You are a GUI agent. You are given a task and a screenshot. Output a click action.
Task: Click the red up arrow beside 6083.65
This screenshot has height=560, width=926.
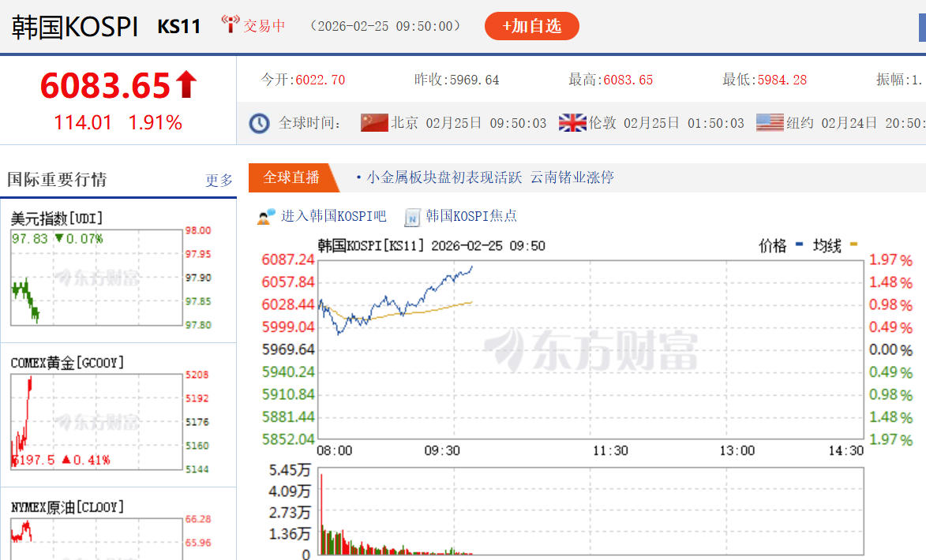click(186, 84)
